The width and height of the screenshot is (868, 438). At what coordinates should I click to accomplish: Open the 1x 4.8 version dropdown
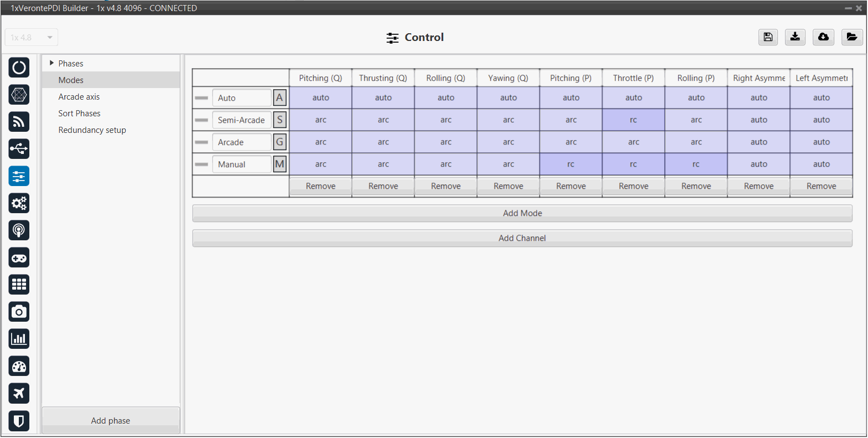point(32,38)
